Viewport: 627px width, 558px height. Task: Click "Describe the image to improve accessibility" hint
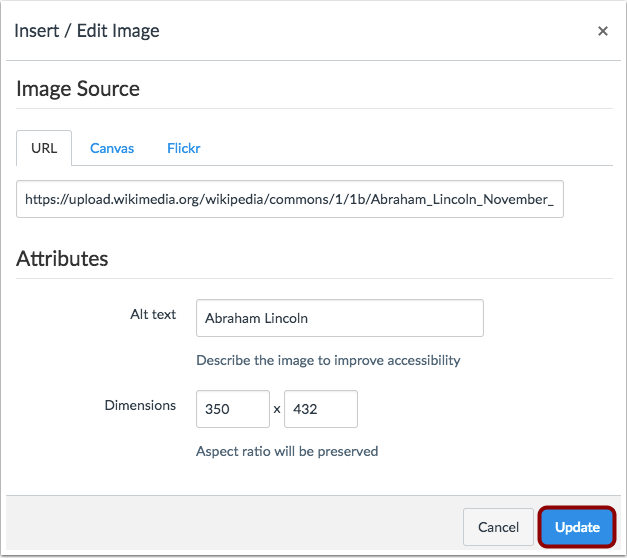[x=328, y=360]
